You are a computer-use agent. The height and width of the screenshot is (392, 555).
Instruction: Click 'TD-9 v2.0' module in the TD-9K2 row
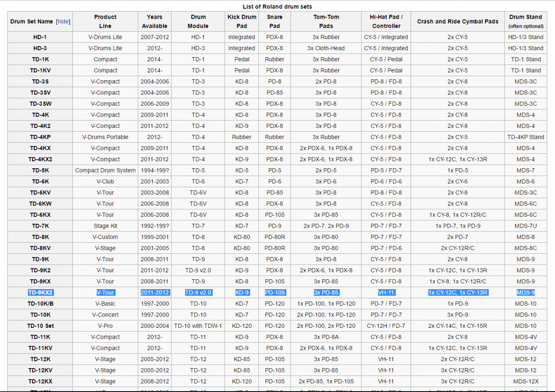tap(198, 270)
